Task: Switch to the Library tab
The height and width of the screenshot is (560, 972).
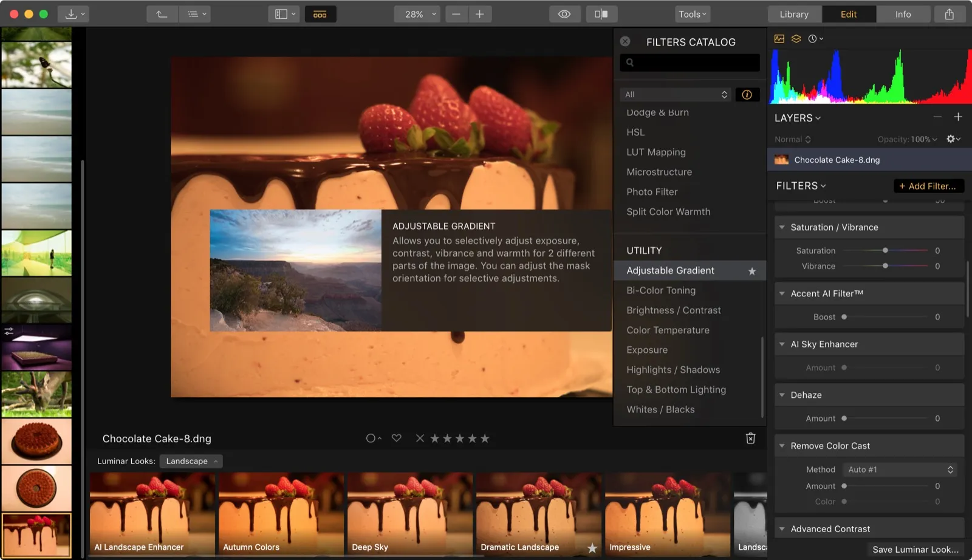Action: [x=794, y=14]
